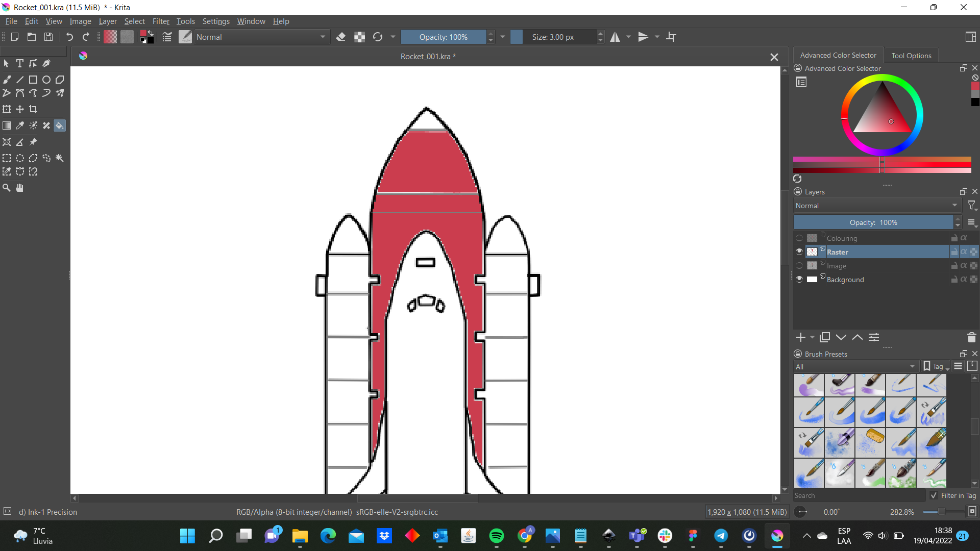Select the Pan hand tool

(20, 188)
